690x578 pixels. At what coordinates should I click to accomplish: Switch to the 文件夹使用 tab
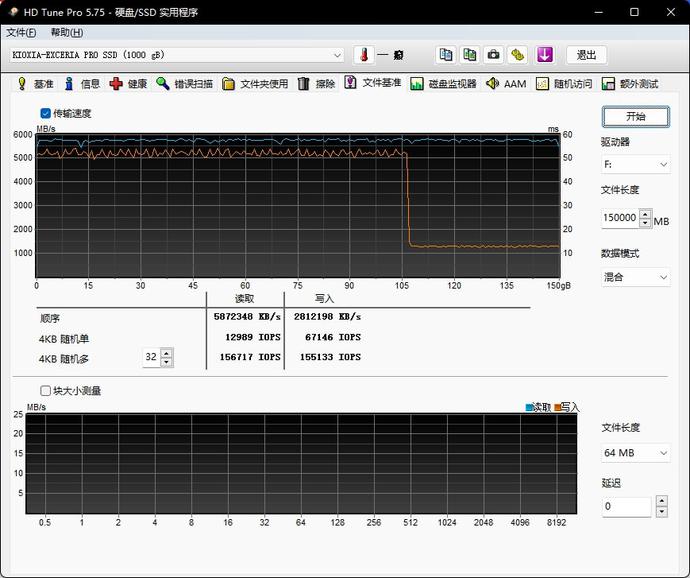255,84
